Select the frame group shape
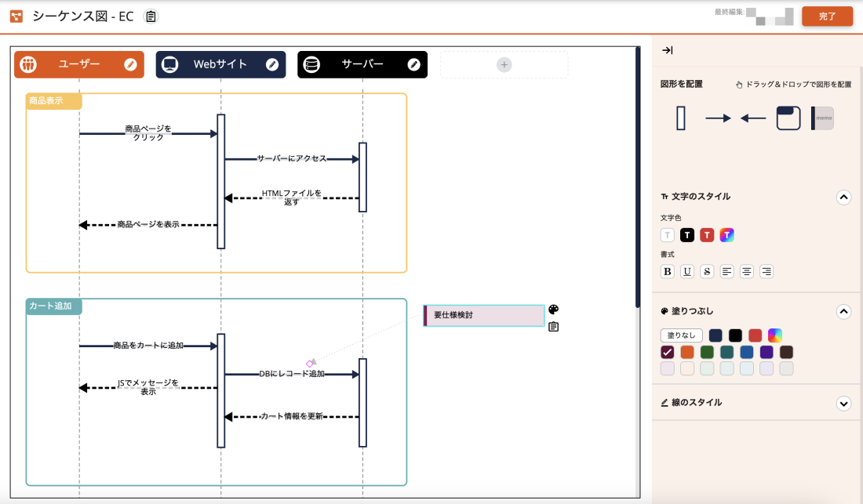Screen dimensions: 863x504 [788, 118]
